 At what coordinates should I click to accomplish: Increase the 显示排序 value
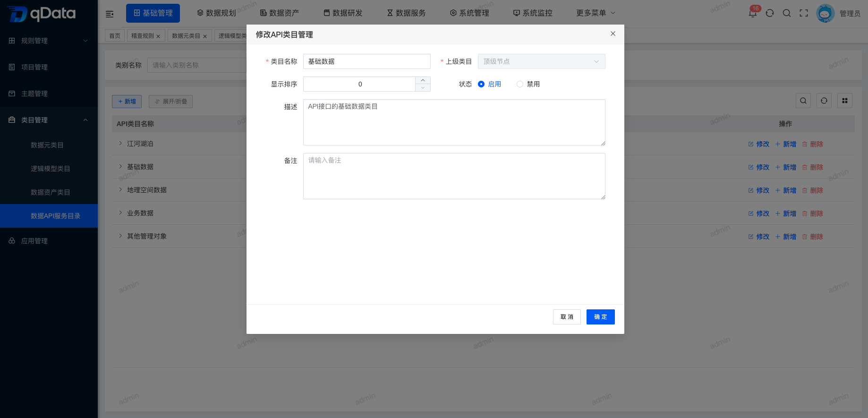[x=423, y=80]
